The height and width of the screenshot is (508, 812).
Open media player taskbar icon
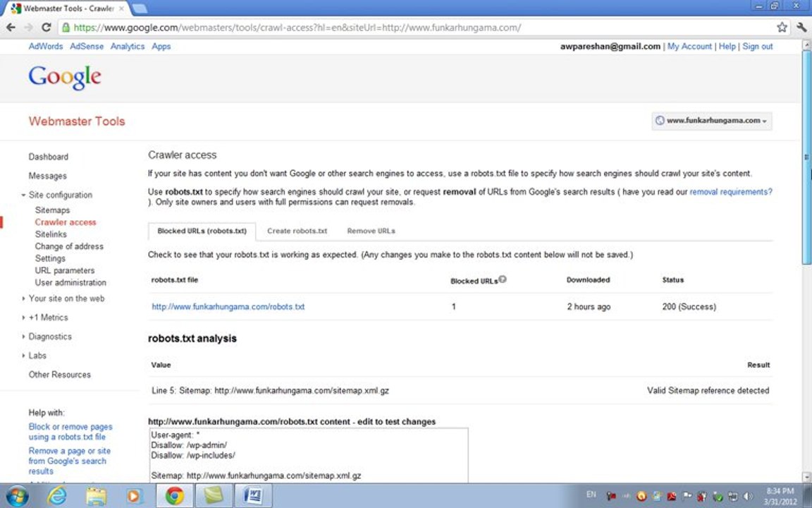pyautogui.click(x=134, y=496)
